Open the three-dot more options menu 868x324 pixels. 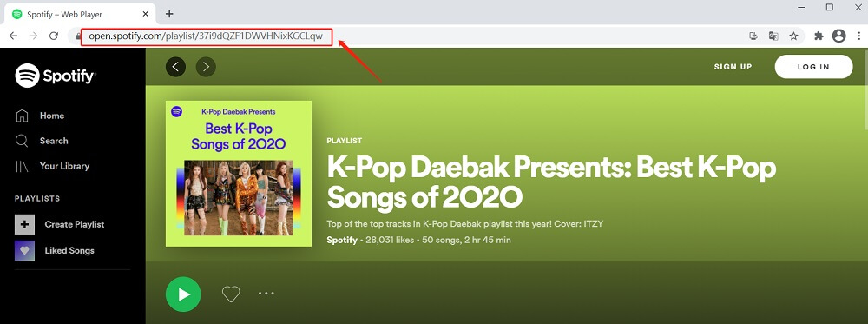[x=266, y=294]
